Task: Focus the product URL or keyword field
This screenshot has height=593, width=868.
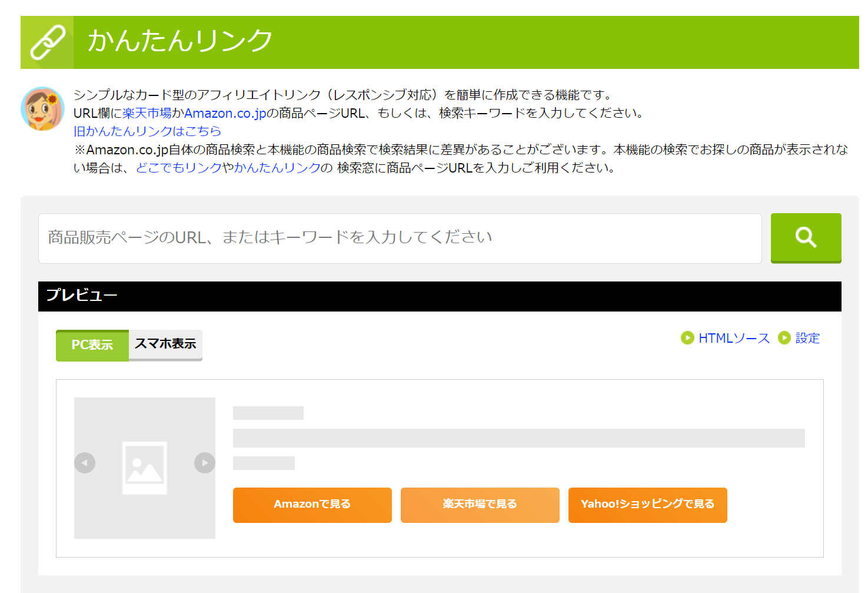Action: pyautogui.click(x=400, y=238)
